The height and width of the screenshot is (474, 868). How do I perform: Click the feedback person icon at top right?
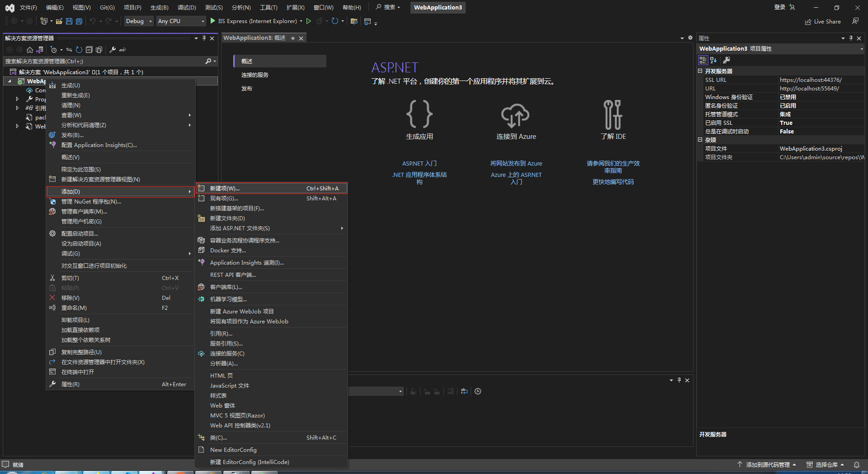(855, 21)
